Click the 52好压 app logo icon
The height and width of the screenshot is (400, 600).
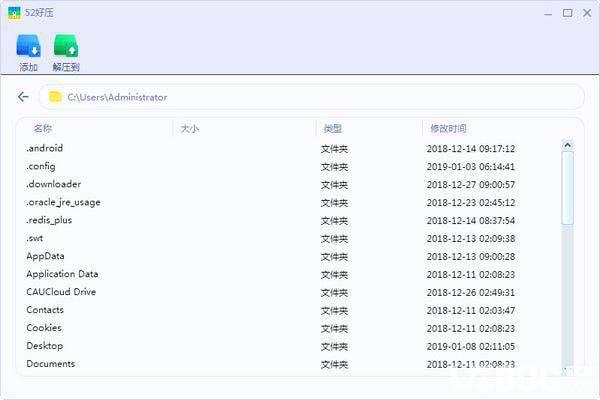pos(14,13)
